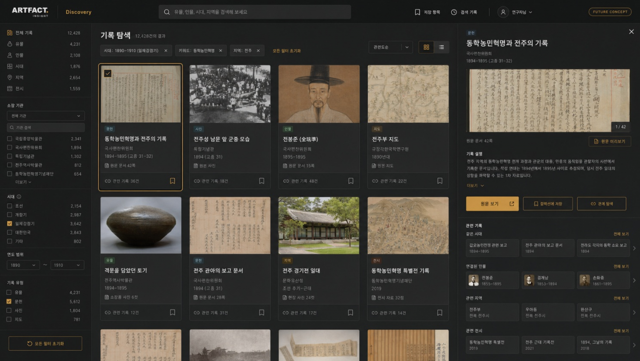This screenshot has width=640, height=361.
Task: Click reset-all-filters link beside filter chips
Action: click(x=287, y=51)
